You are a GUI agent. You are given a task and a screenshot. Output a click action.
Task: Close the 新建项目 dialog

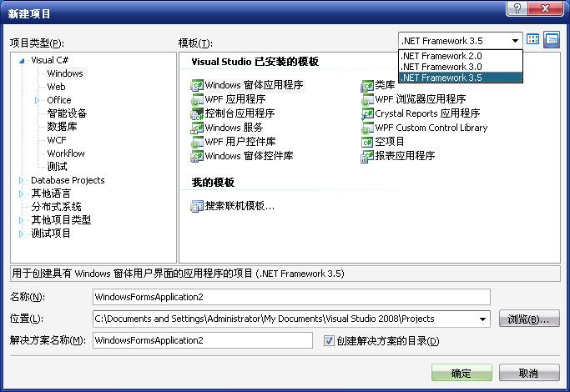546,8
